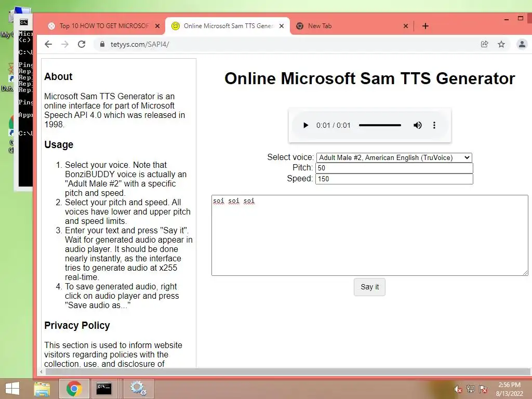This screenshot has width=532, height=399.
Task: Mute the audio player volume
Action: click(417, 125)
